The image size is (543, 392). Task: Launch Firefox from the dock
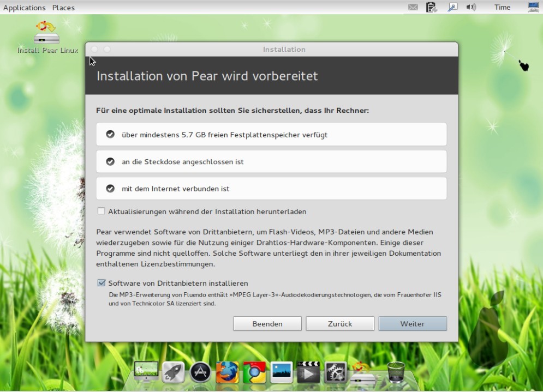pyautogui.click(x=227, y=372)
